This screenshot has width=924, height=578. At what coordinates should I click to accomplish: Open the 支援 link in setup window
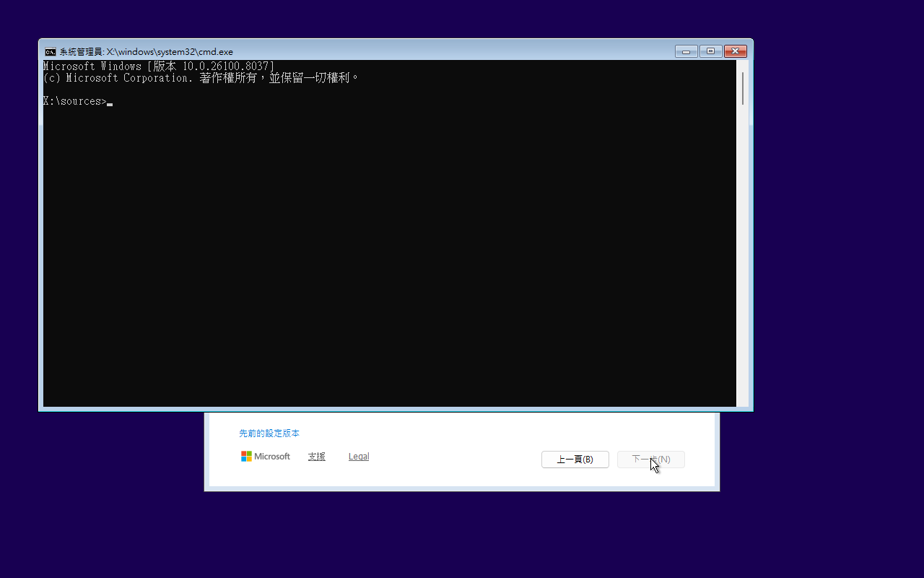tap(316, 457)
